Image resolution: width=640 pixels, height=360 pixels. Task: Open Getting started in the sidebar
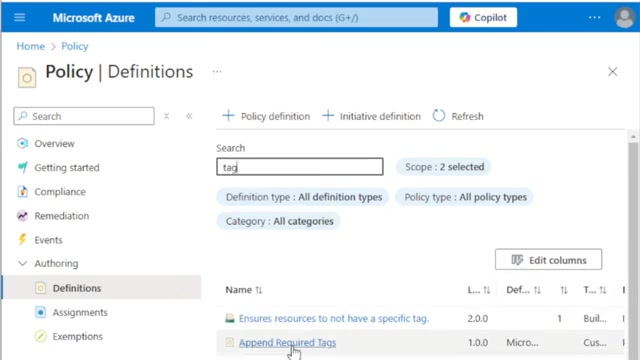coord(67,168)
